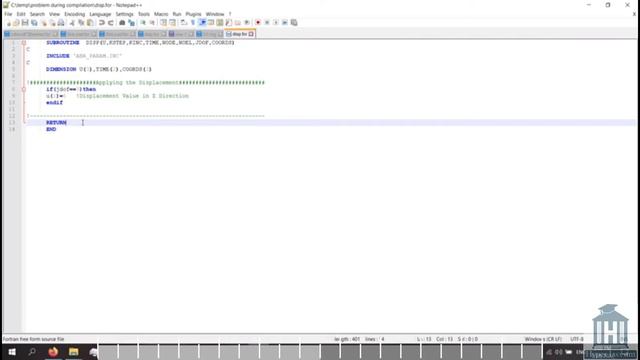Run macro multiple times icon
The height and width of the screenshot is (360, 640).
(285, 23)
